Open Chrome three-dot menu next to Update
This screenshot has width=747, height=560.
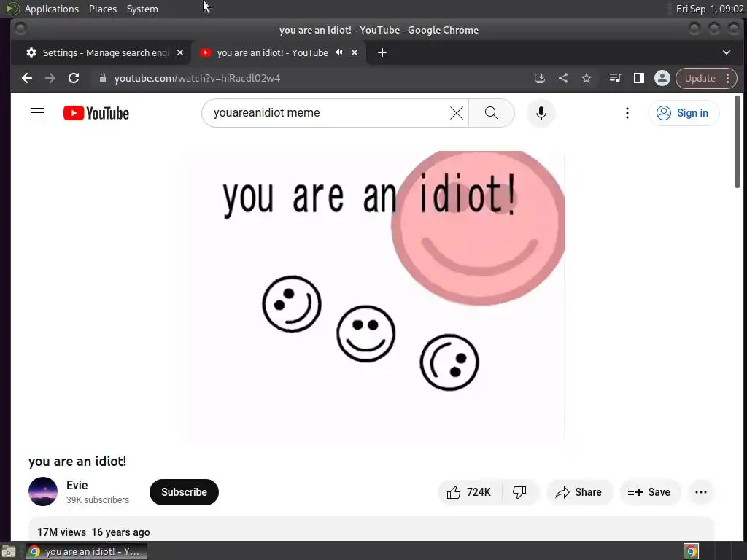click(727, 78)
